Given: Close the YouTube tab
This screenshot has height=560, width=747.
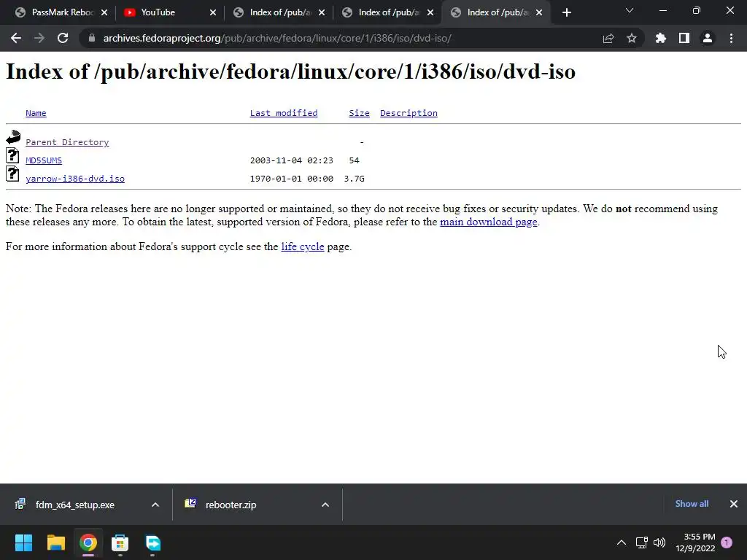Looking at the screenshot, I should [x=213, y=12].
